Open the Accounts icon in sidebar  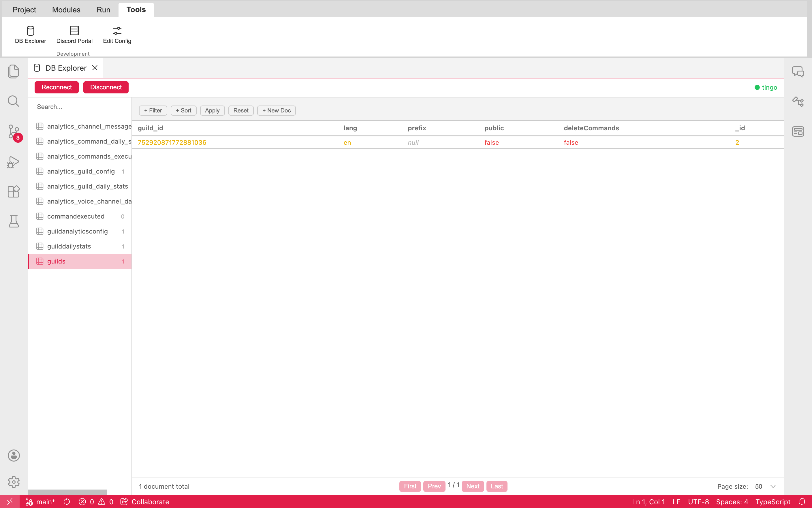(x=14, y=456)
